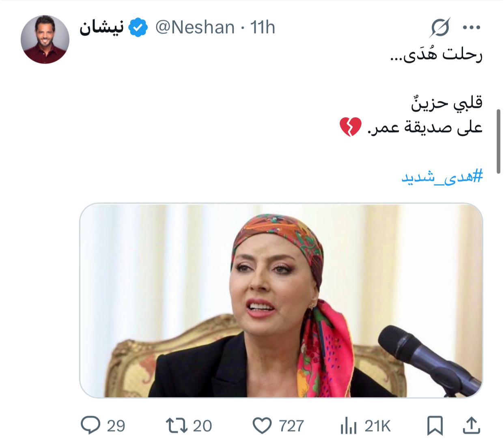
Task: Open the Grok slashed-circle icon
Action: [440, 28]
